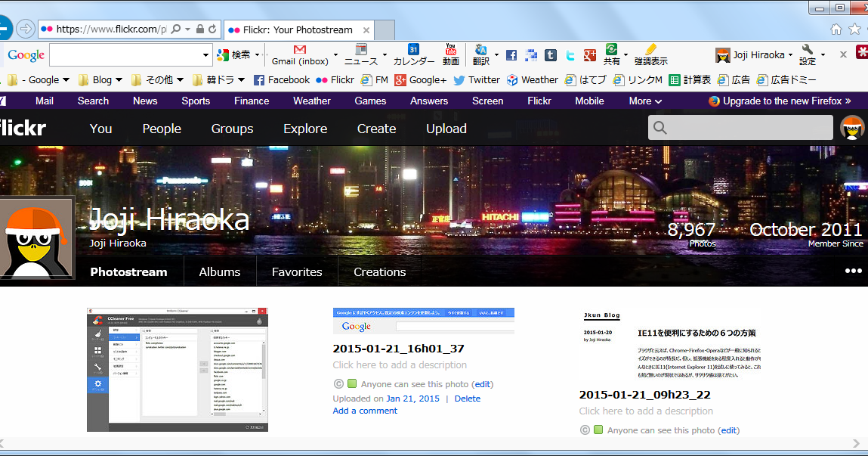Image resolution: width=868 pixels, height=456 pixels.
Task: Expand the Google toolbar search box dropdown
Action: click(x=205, y=55)
